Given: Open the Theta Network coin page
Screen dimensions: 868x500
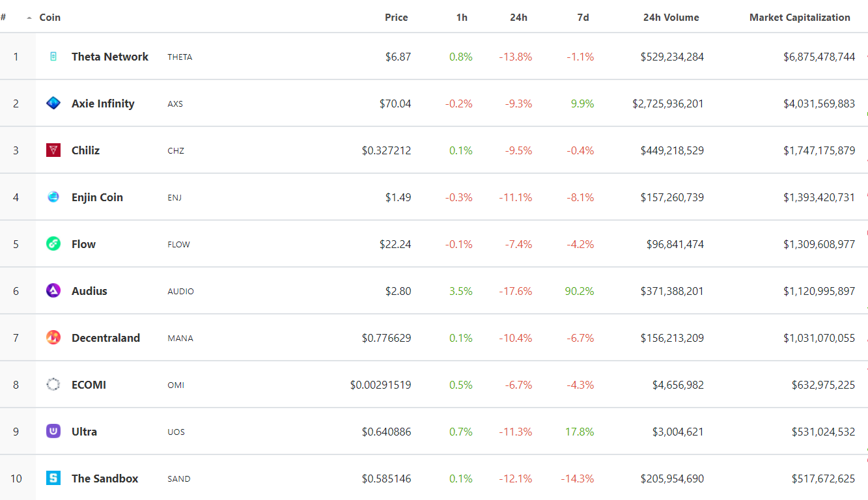Looking at the screenshot, I should [x=110, y=57].
